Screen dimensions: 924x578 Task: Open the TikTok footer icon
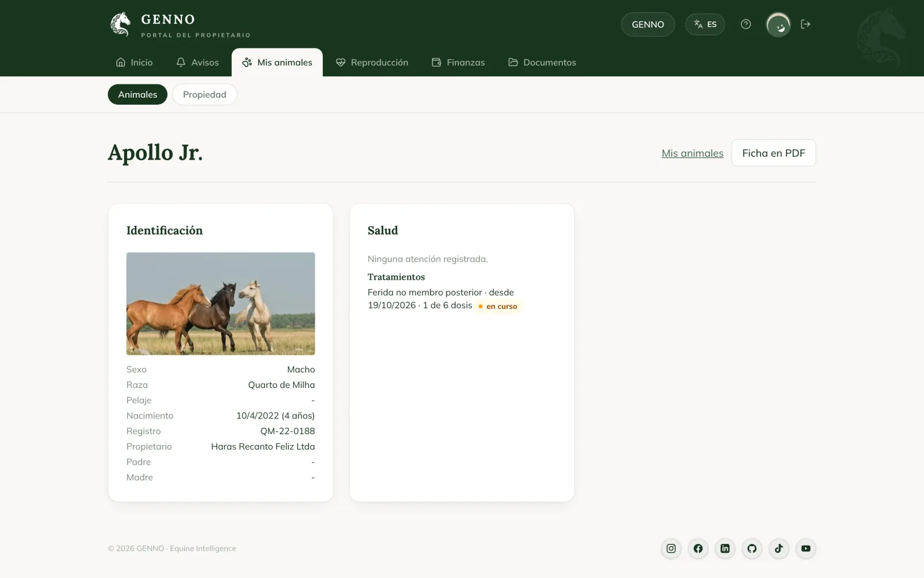(x=778, y=549)
